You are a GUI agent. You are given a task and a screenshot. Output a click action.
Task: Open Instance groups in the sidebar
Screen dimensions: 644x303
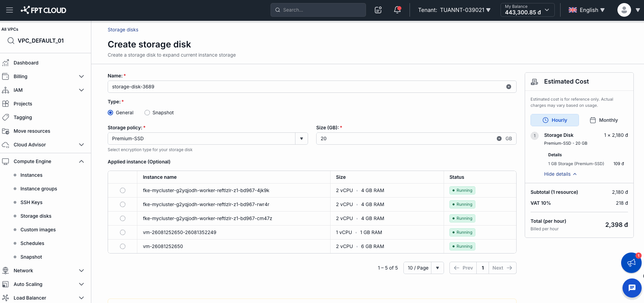39,189
